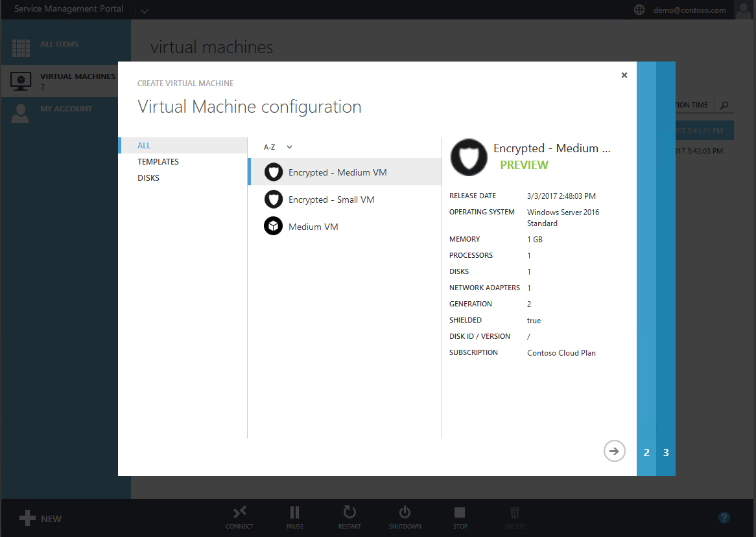Choose the Medium VM template
Image resolution: width=756 pixels, height=537 pixels.
click(301, 226)
